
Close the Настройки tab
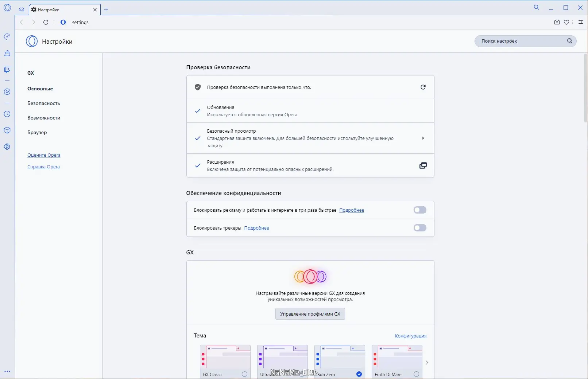[x=95, y=10]
